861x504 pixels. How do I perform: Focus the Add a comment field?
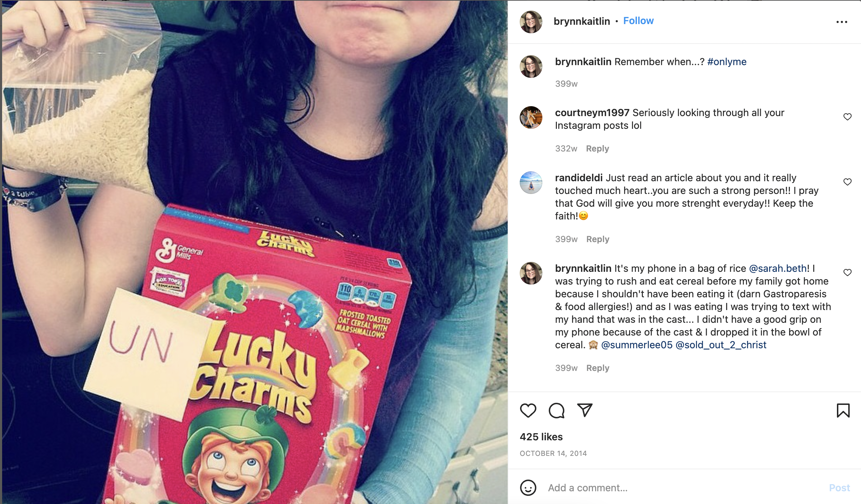tap(683, 488)
